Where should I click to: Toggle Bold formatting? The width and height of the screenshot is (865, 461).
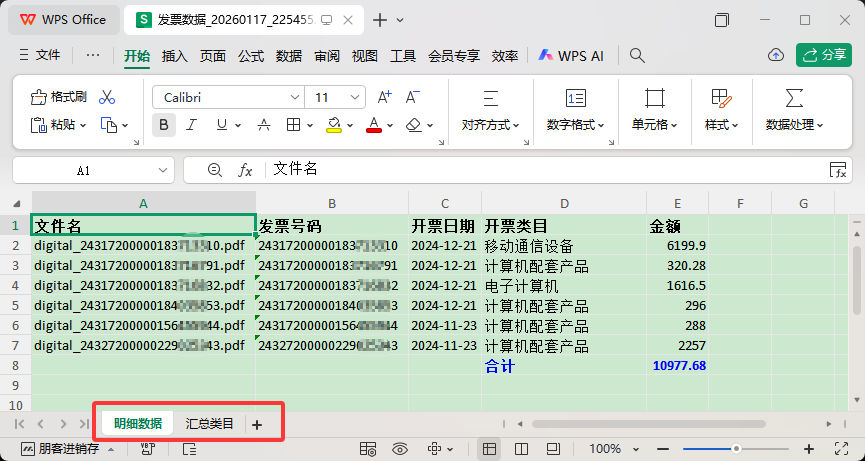click(x=164, y=125)
